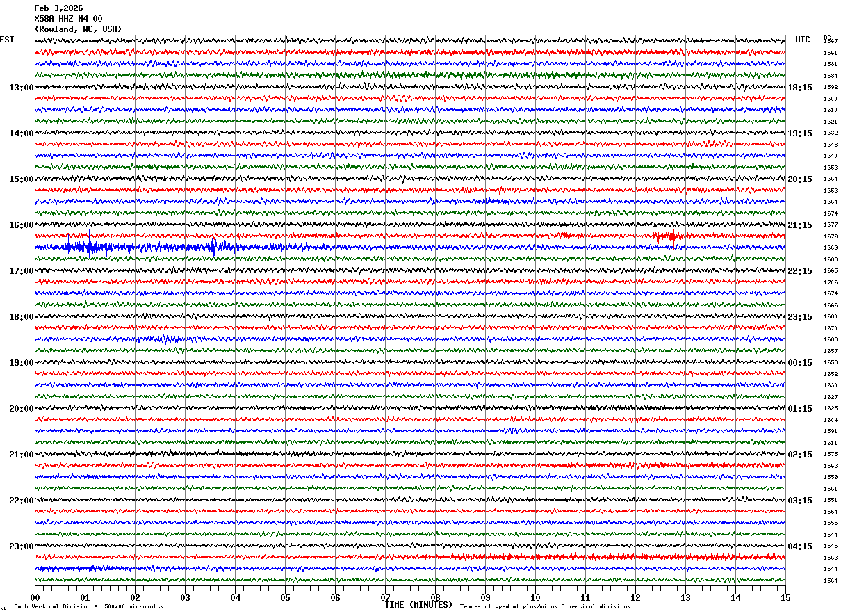The height and width of the screenshot is (616, 841).
Task: Click the "20:15" UTC time label
Action: pyautogui.click(x=800, y=179)
